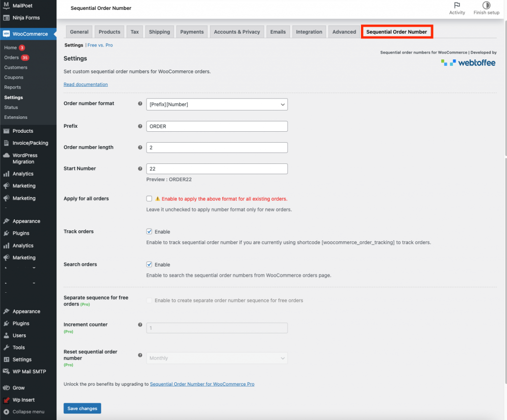Open the Reports submenu item
This screenshot has width=507, height=420.
click(x=12, y=87)
